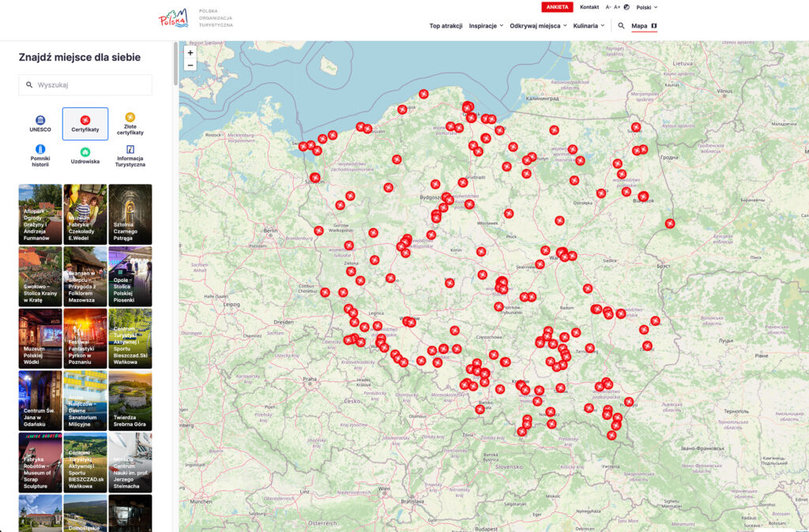
Task: Open the Top atrakcji menu item
Action: tap(446, 26)
